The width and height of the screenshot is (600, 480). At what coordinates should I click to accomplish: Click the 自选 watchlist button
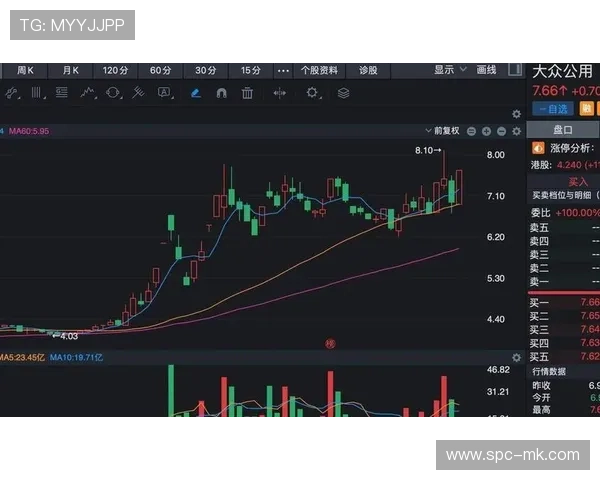(553, 109)
